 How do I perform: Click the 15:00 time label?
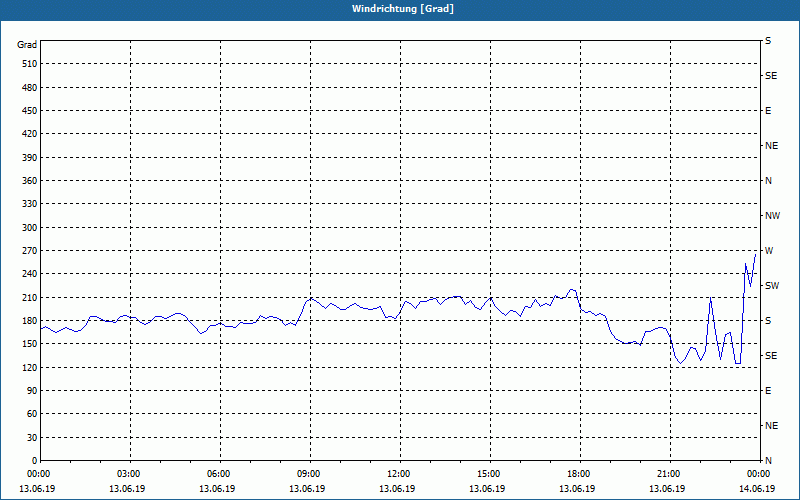coord(488,473)
